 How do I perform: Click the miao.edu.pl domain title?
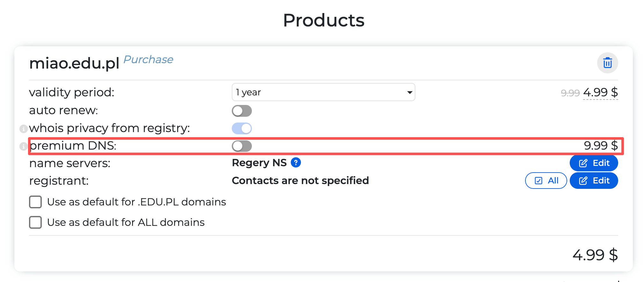[x=74, y=63]
